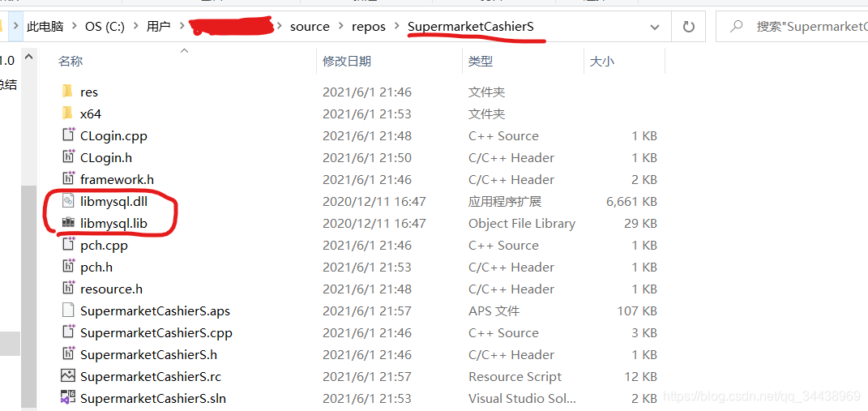Click the 6,661 KB size value
Screen dimensions: 868x411
[x=631, y=201]
